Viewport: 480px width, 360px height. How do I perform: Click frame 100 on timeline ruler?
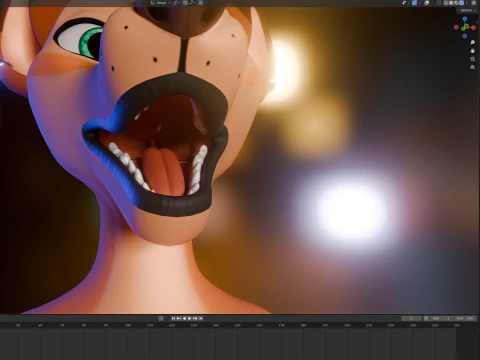(x=128, y=325)
